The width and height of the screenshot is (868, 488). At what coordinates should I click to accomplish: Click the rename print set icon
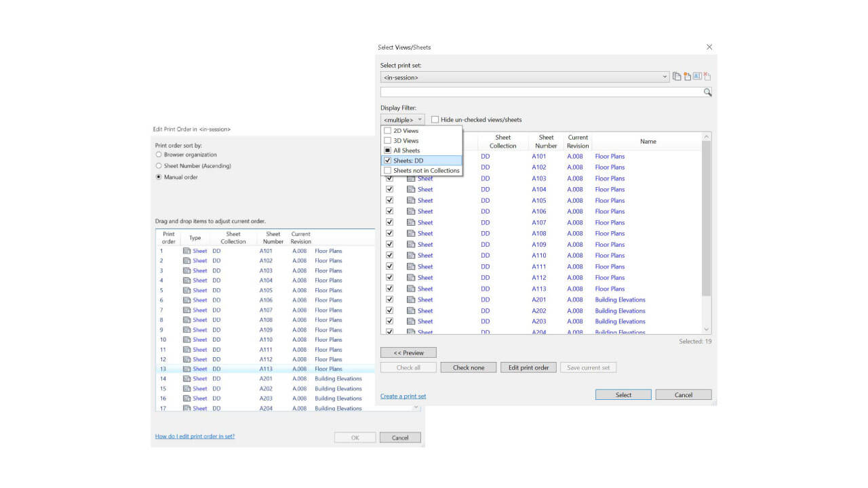697,77
